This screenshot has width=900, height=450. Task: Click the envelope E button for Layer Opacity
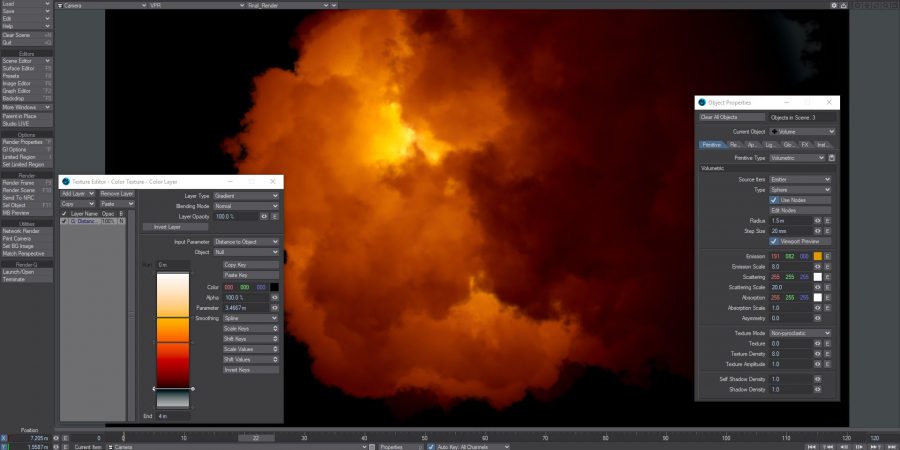pos(275,216)
